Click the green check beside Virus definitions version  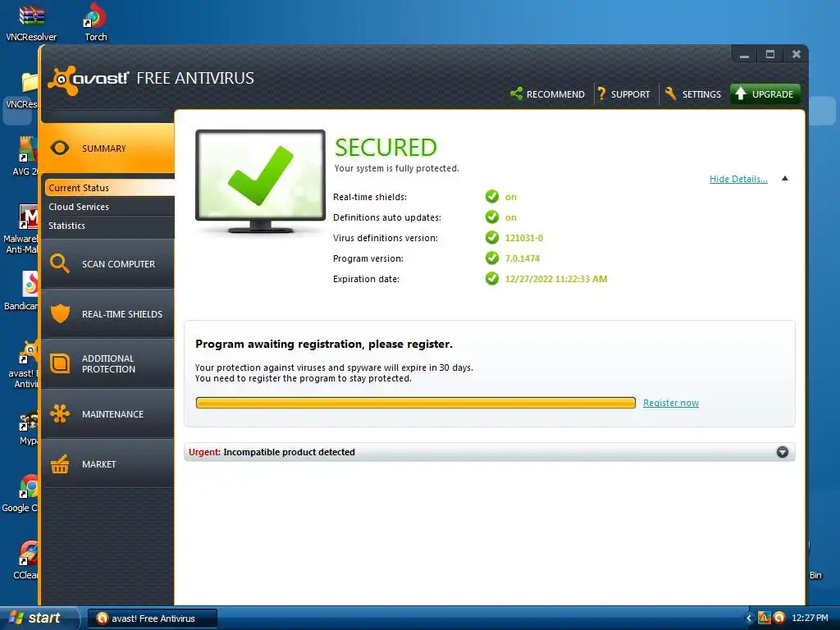point(492,237)
